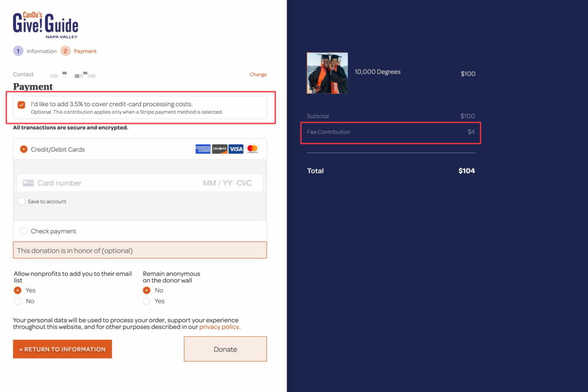Click the Fee Contribution $4 amount
The image size is (588, 392).
click(471, 132)
